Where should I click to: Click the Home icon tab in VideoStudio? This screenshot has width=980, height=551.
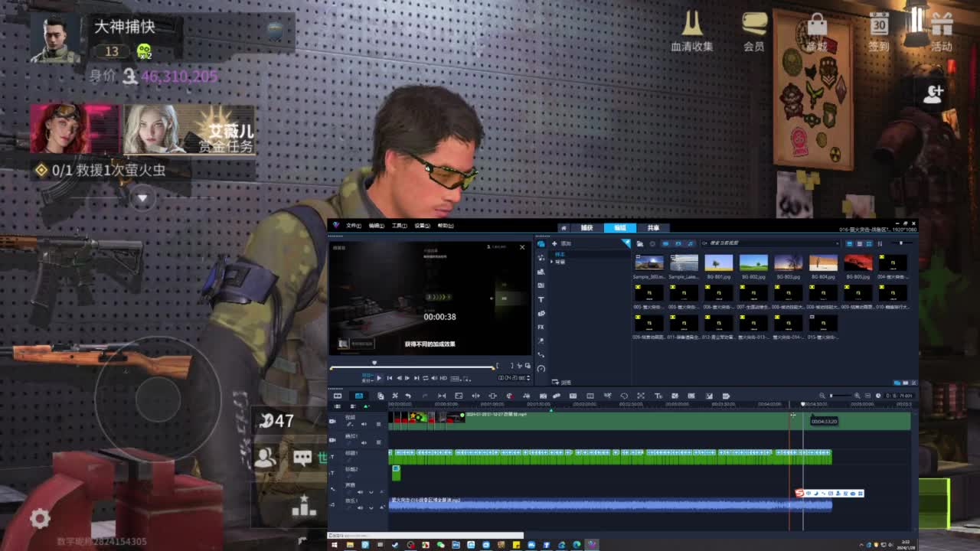563,228
